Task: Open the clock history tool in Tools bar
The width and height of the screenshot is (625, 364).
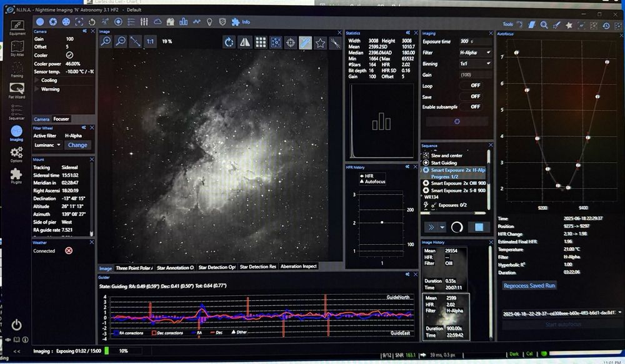Action: point(606,26)
